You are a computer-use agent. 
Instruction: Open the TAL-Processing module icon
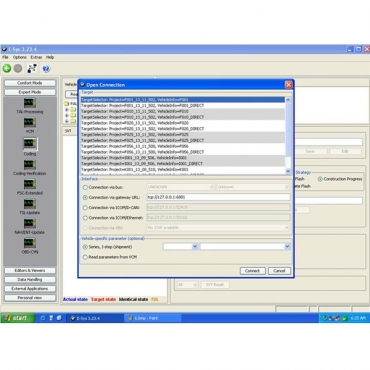[30, 103]
